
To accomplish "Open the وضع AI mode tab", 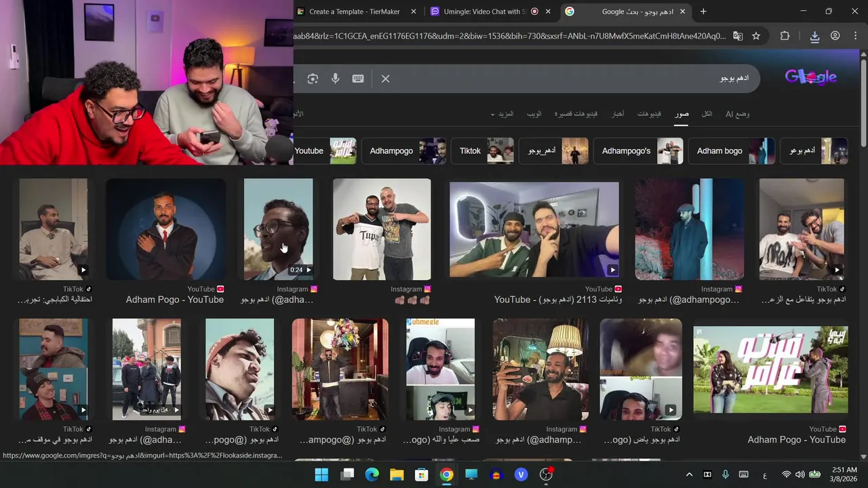I will pyautogui.click(x=737, y=114).
